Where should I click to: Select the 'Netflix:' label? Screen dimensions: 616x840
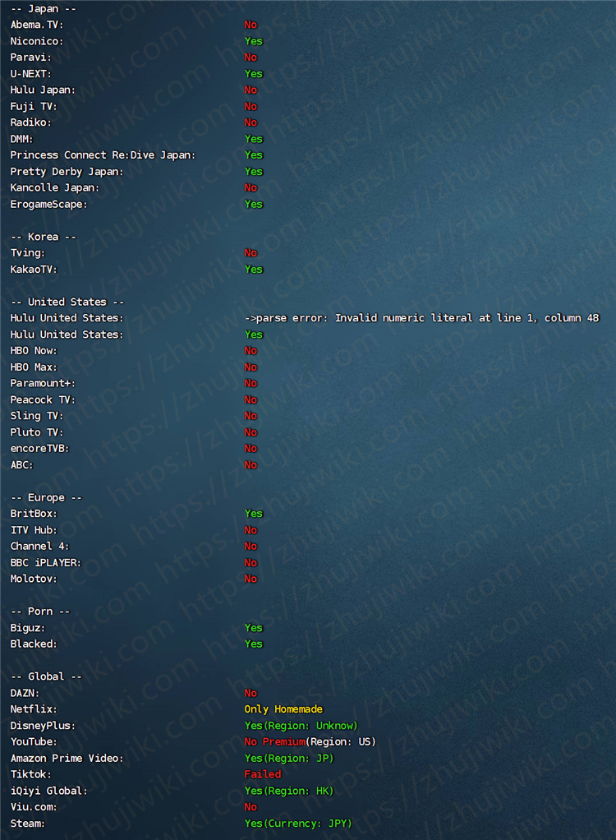coord(33,709)
